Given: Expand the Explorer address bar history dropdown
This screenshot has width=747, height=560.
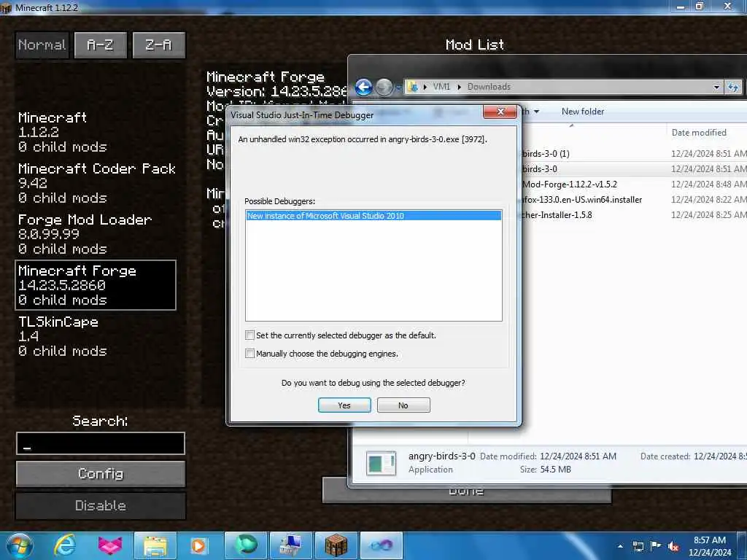Looking at the screenshot, I should [x=716, y=87].
